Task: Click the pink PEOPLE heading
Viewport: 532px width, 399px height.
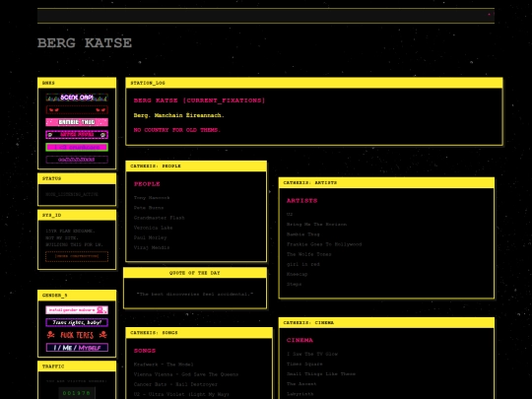Action: (147, 184)
